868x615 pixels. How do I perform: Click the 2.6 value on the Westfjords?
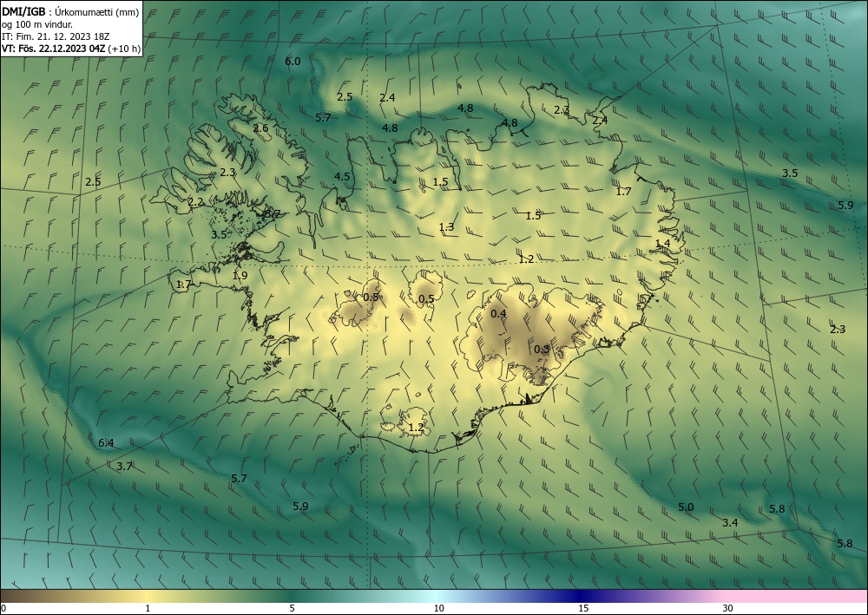coord(260,128)
